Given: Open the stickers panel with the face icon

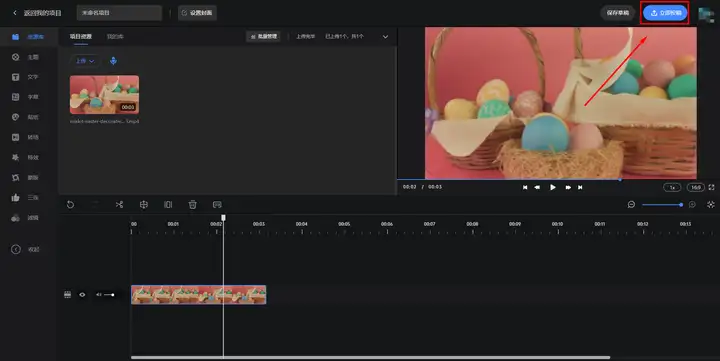Looking at the screenshot, I should pos(16,117).
